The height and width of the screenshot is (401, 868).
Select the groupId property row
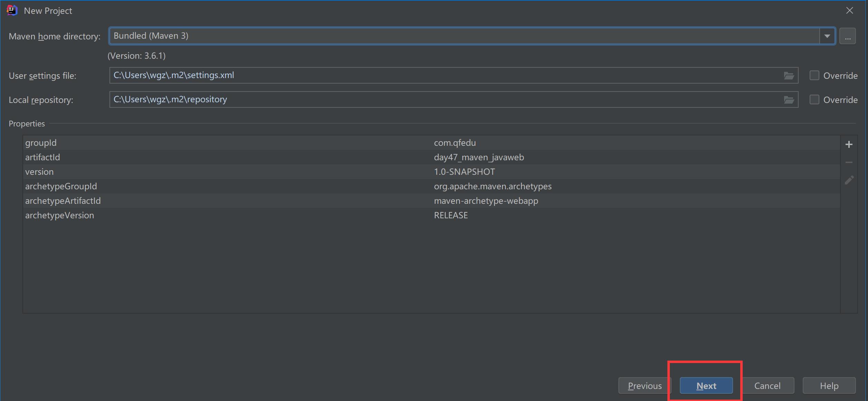coord(432,143)
